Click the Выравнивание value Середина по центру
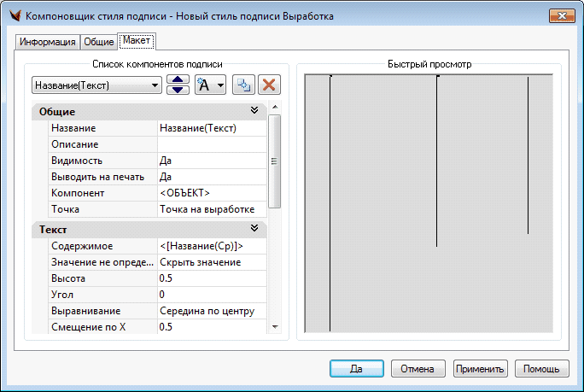This screenshot has width=584, height=392. 211,311
